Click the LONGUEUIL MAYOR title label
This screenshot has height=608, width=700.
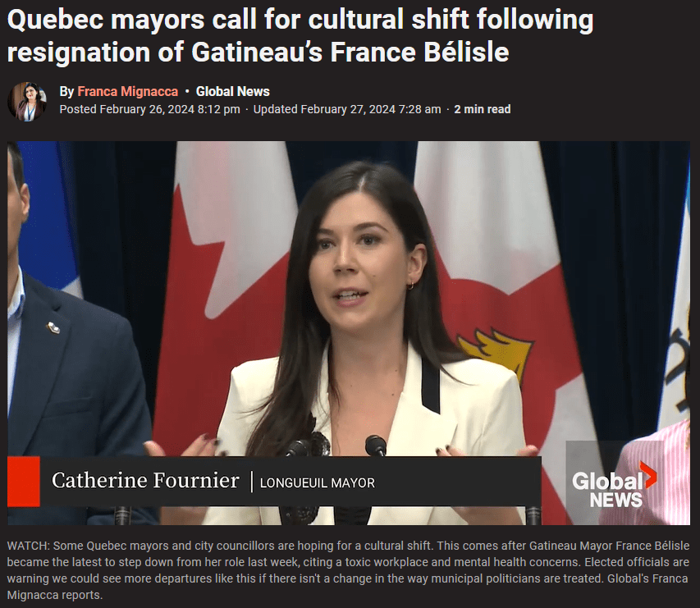point(318,482)
